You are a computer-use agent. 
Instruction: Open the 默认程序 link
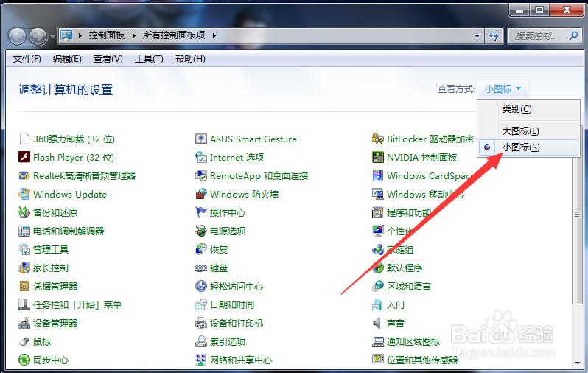click(x=405, y=268)
